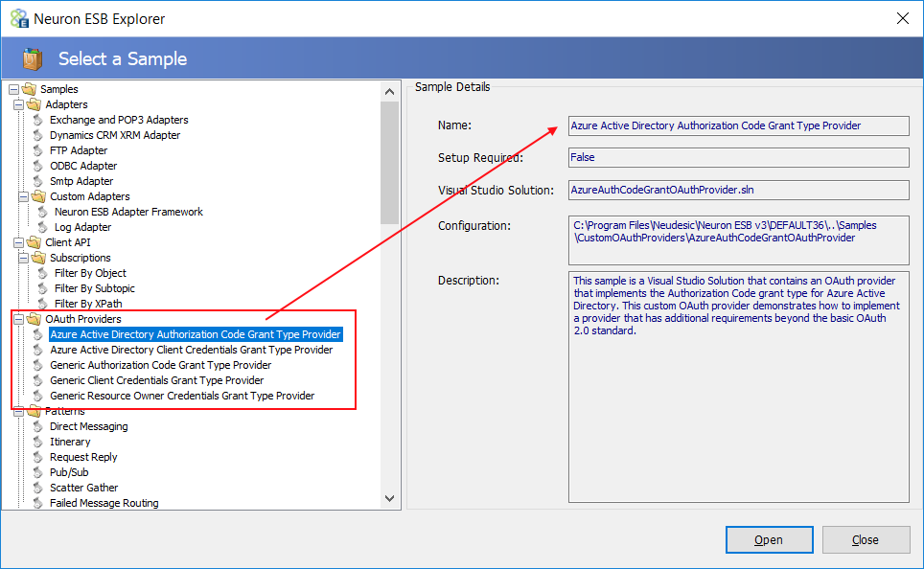This screenshot has height=569, width=924.
Task: Click the Smtp Adapter sample icon
Action: click(38, 181)
